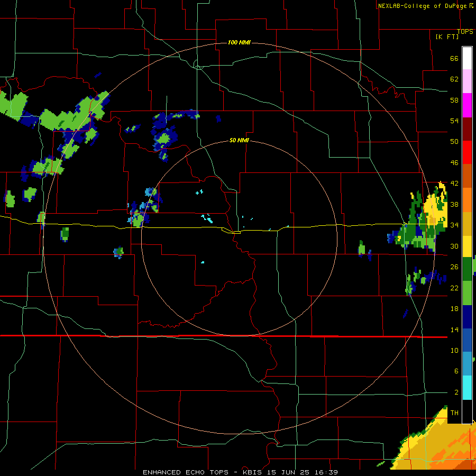Click the 46 legend value

(x=454, y=163)
